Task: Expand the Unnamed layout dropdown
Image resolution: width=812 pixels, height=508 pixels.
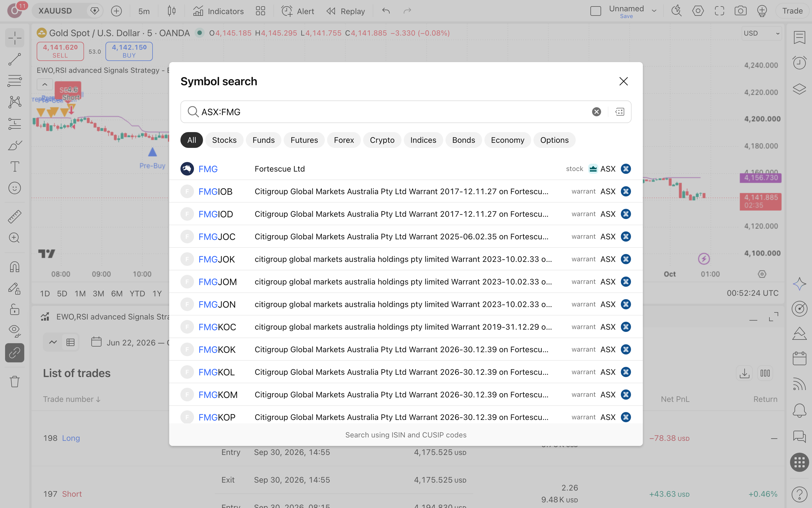Action: [x=654, y=11]
